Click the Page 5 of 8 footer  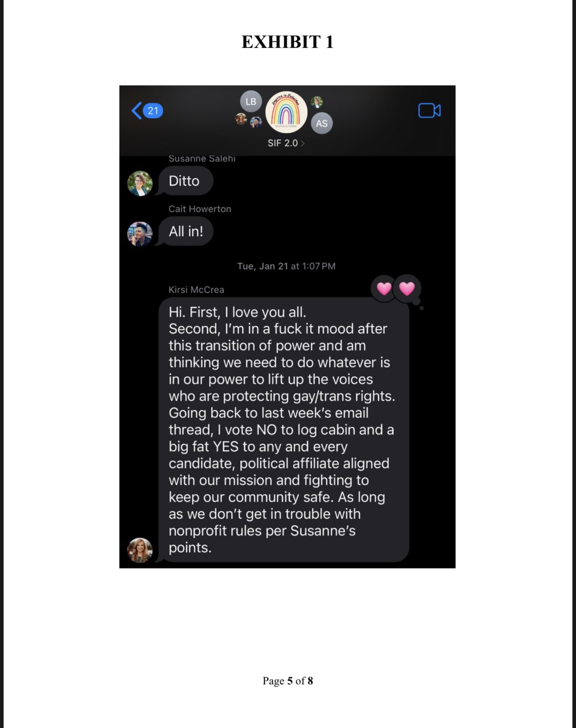coord(288,681)
